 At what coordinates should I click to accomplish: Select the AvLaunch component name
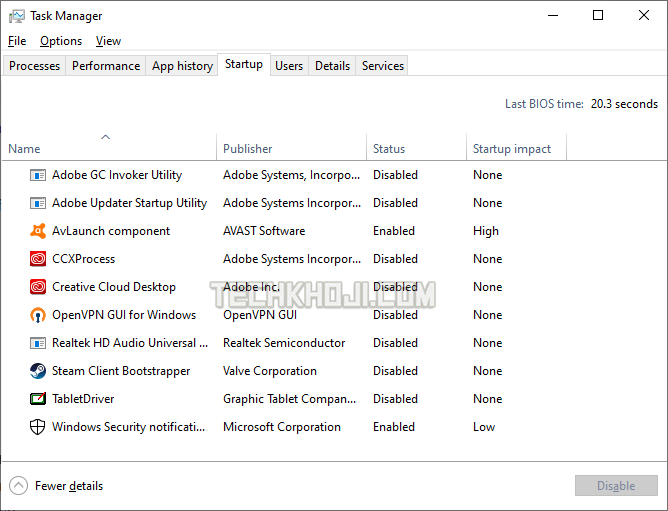111,231
